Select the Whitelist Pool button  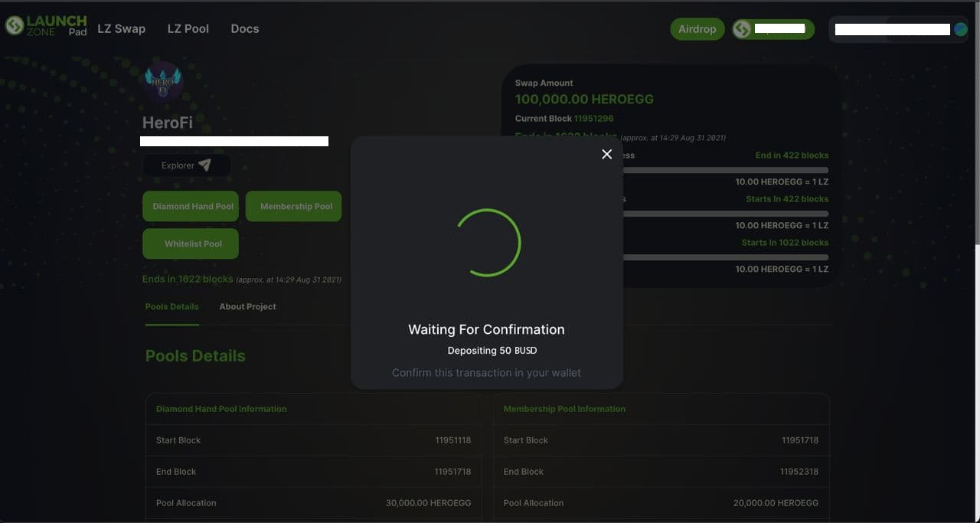[x=191, y=244]
